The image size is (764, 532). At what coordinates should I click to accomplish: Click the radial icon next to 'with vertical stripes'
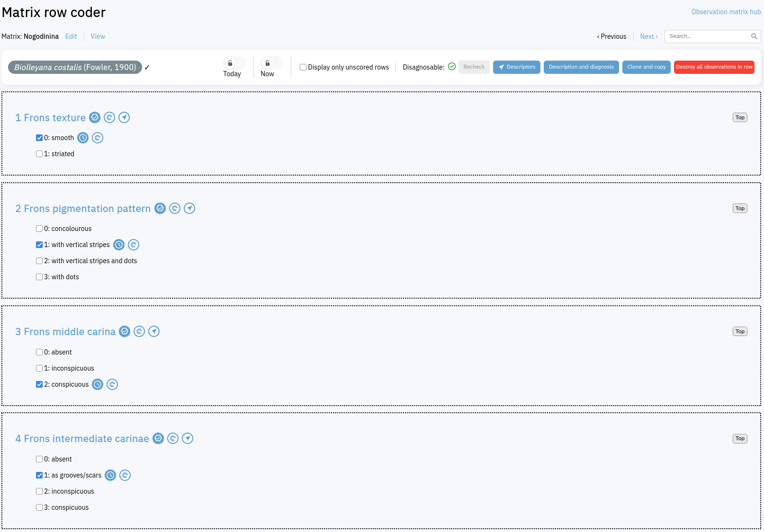tap(134, 245)
